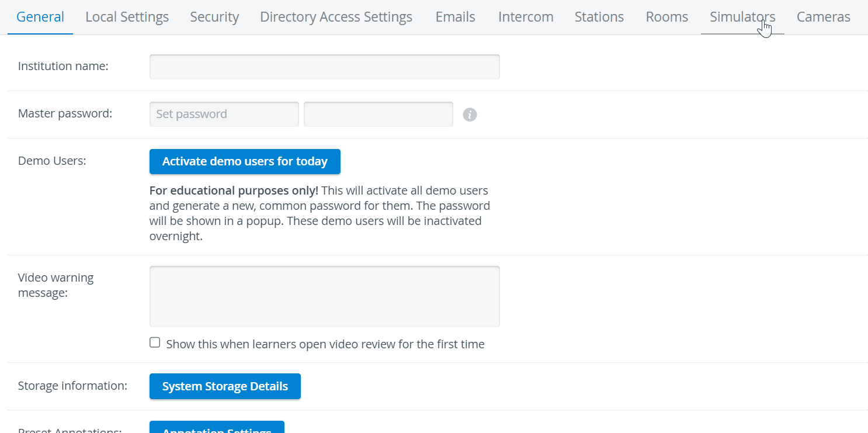The image size is (868, 433).
Task: Focus the Institution name field
Action: pyautogui.click(x=325, y=67)
